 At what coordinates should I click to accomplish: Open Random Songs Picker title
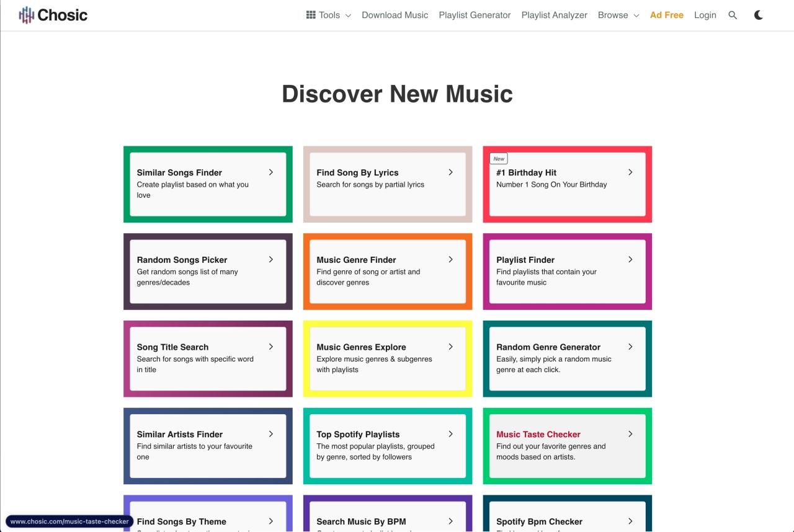coord(182,260)
